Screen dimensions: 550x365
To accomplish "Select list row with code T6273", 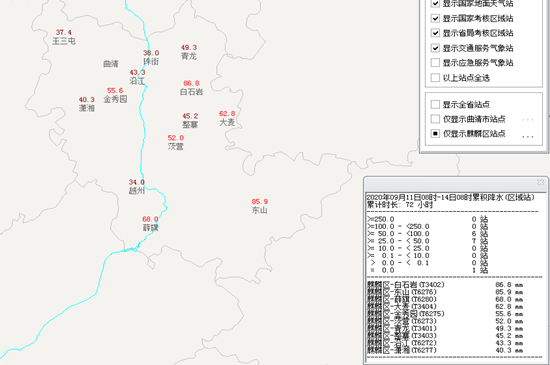I will pyautogui.click(x=445, y=321).
